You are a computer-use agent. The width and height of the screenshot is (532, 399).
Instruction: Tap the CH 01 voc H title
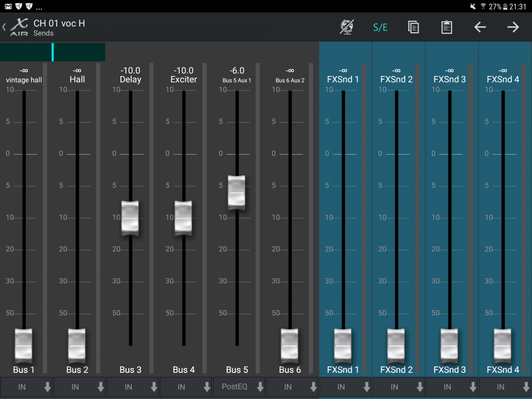(x=59, y=23)
